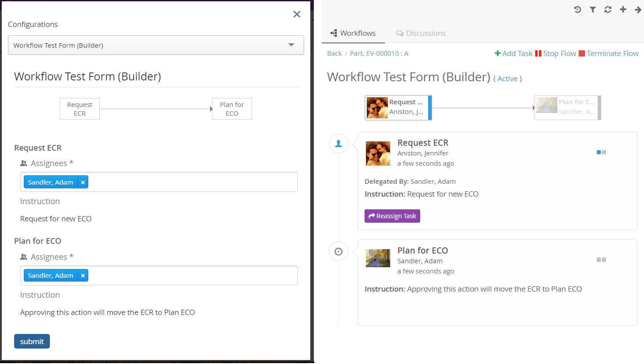Click the filter funnel icon
Image resolution: width=644 pixels, height=364 pixels.
pos(593,9)
